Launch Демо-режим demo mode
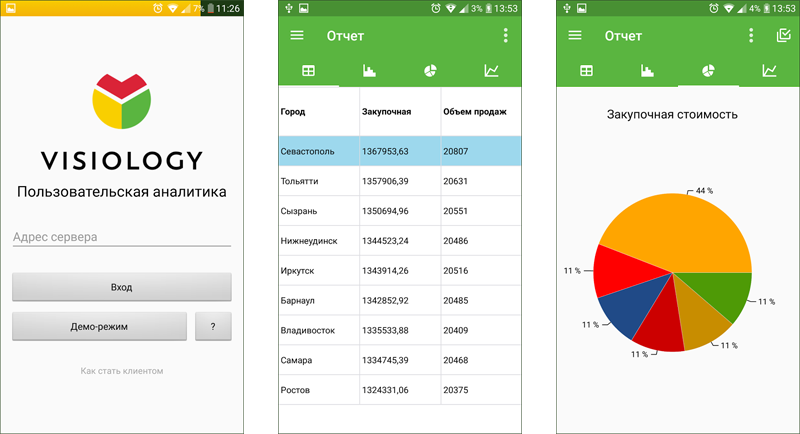The height and width of the screenshot is (434, 800). pos(99,326)
